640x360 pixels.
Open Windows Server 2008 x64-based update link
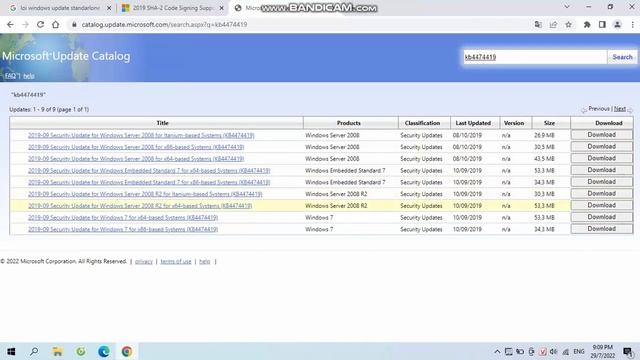tap(136, 159)
